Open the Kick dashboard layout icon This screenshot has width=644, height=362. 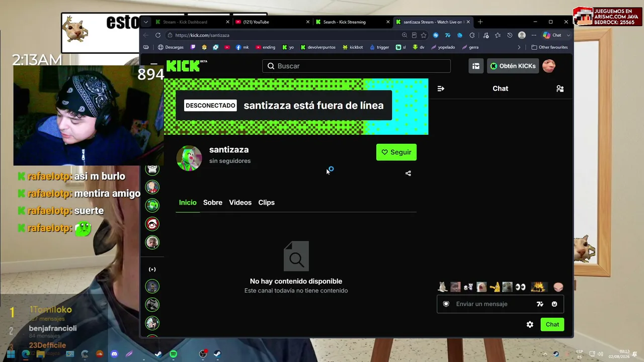coord(476,66)
